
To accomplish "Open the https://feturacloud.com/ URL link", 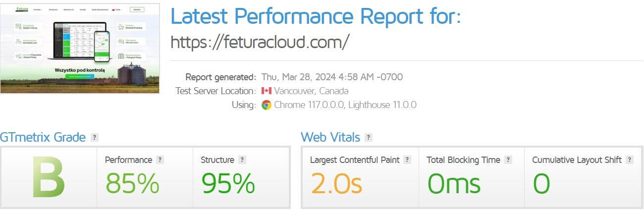I will pyautogui.click(x=260, y=42).
